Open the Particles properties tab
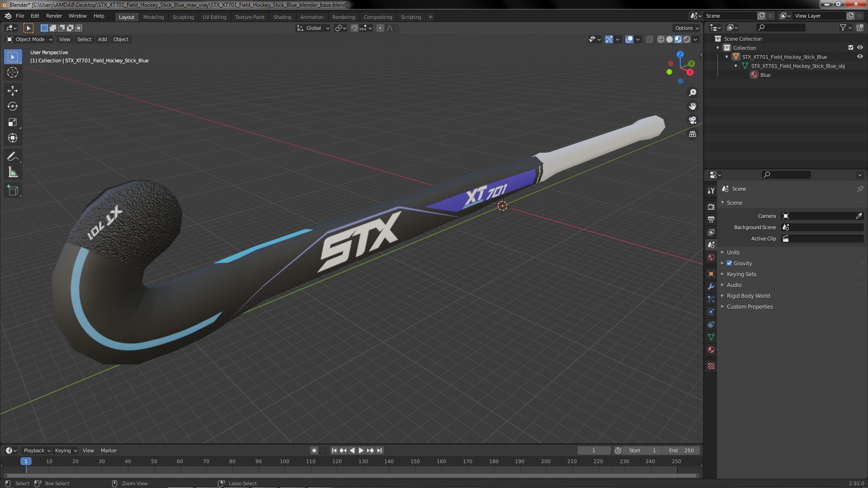This screenshot has width=868, height=488. (x=711, y=299)
